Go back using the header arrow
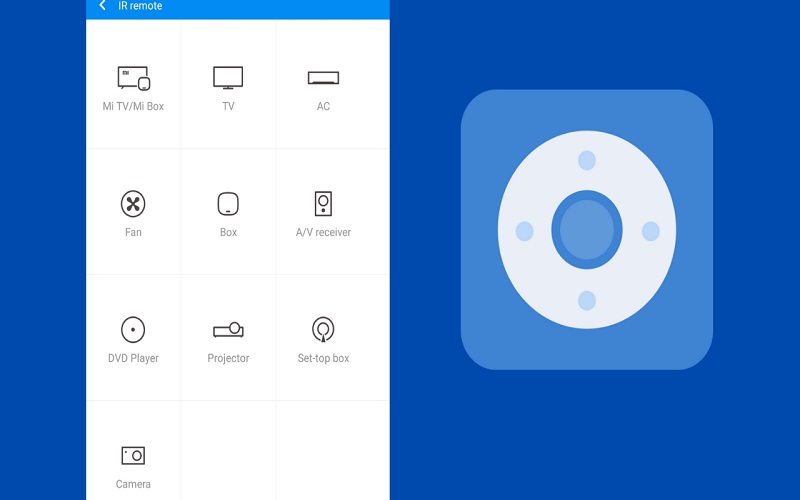Viewport: 800px width, 500px height. 103,5
